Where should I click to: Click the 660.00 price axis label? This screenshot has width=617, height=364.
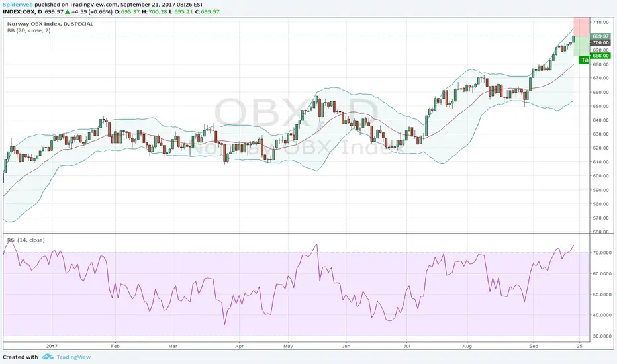601,92
